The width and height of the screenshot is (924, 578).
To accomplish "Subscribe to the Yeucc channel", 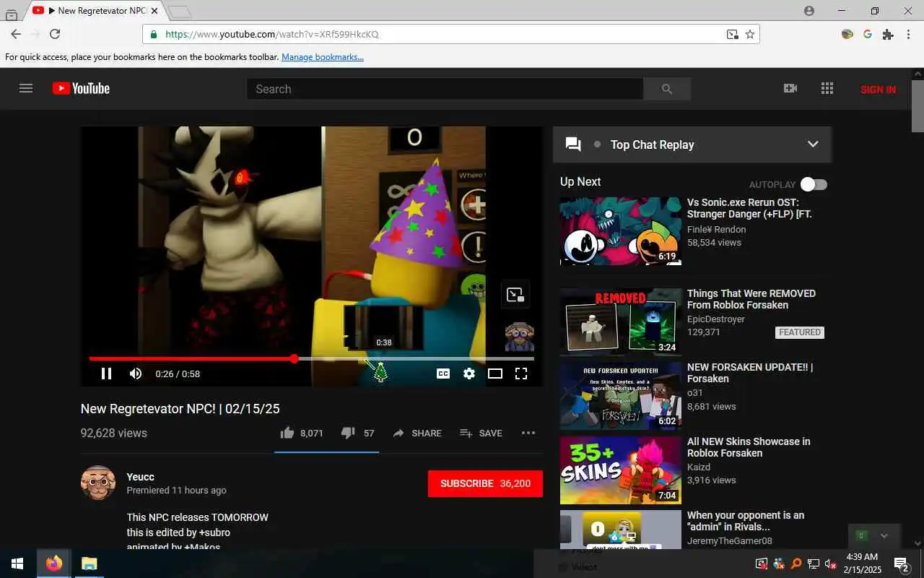I will [x=485, y=483].
